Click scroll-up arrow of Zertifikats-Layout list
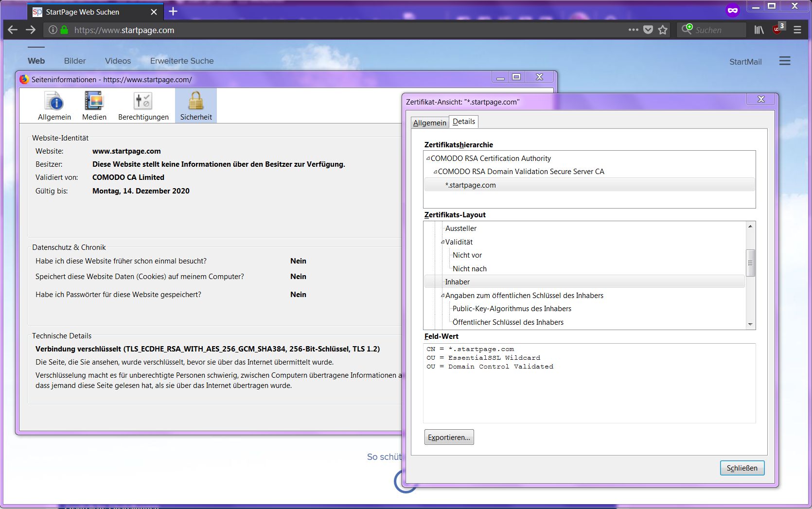 pos(750,226)
